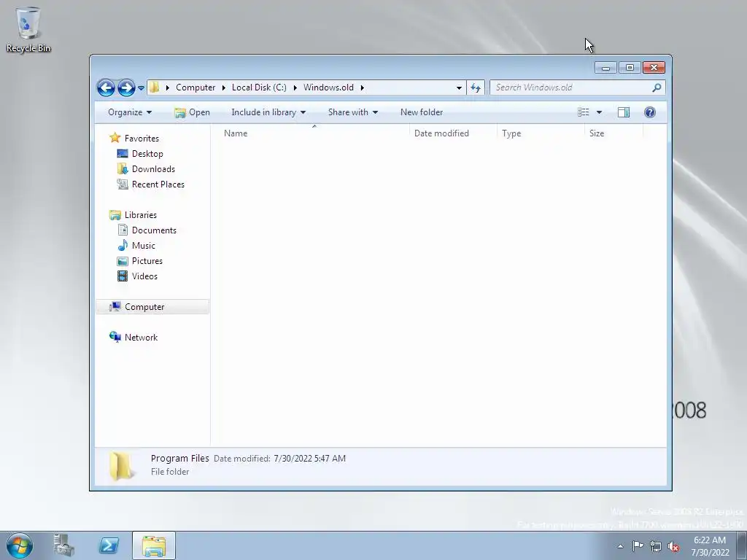Click Program Files name in details pane
Image resolution: width=747 pixels, height=560 pixels.
coord(179,459)
